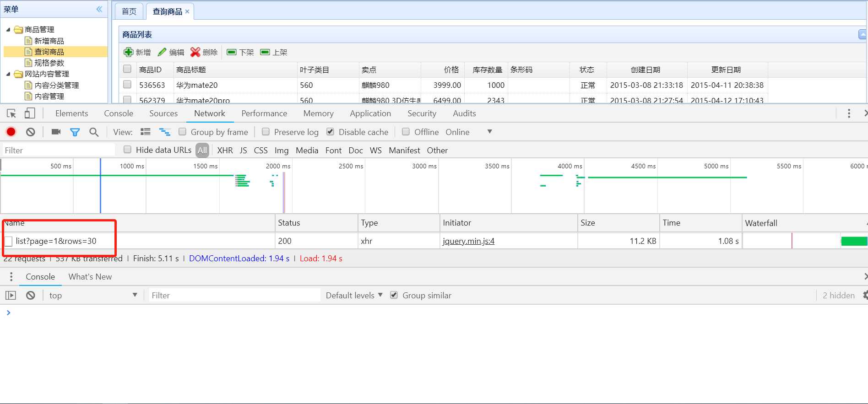Open console drawer three-dot menu

click(x=11, y=277)
